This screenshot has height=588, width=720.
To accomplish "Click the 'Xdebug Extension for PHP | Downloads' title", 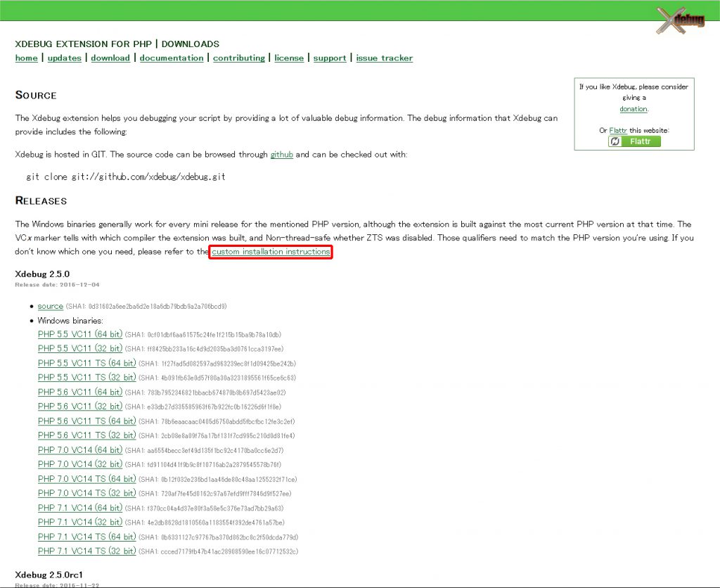I will 117,44.
